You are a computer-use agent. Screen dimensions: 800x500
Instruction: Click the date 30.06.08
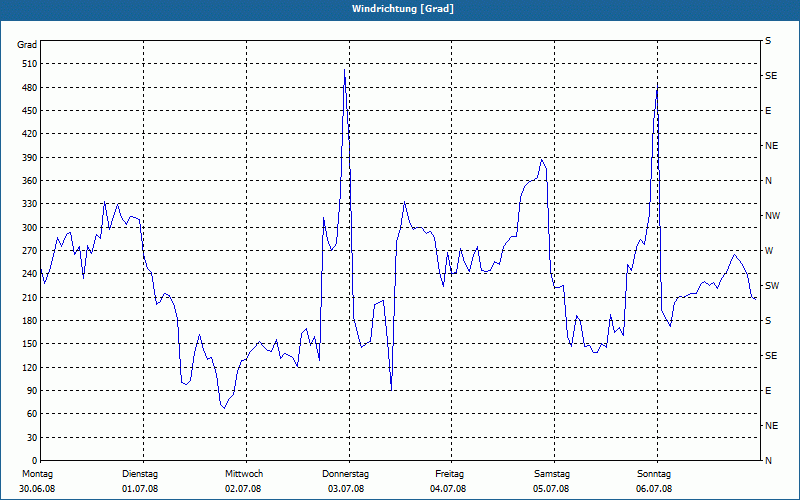37,489
